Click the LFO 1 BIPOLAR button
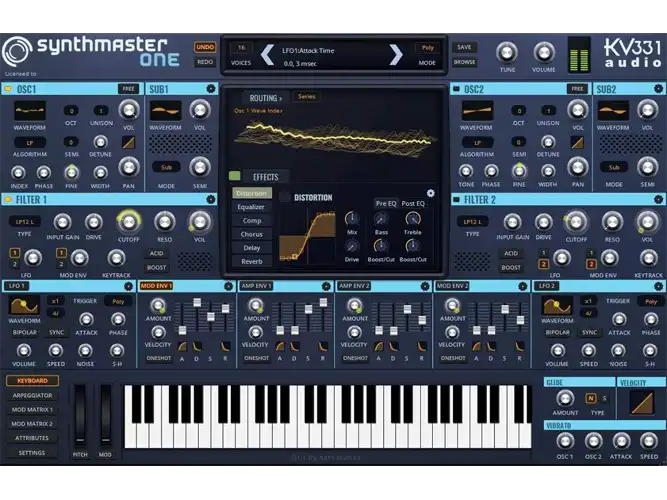The width and height of the screenshot is (667, 500). pyautogui.click(x=25, y=332)
